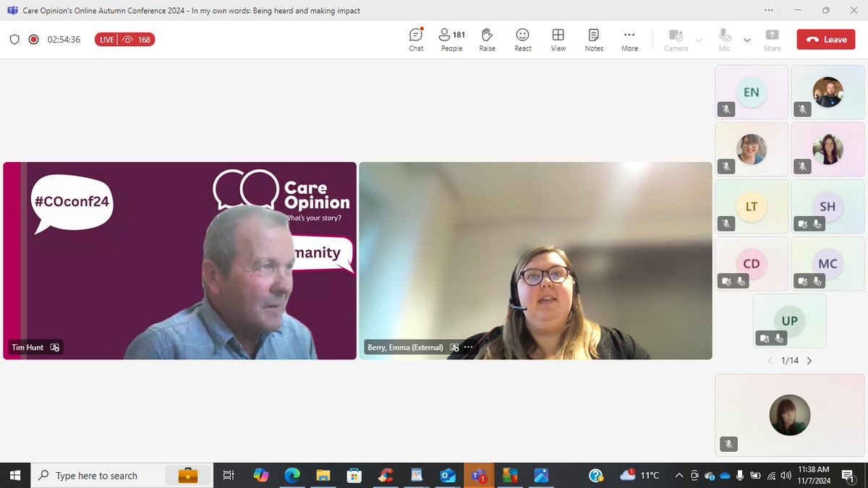Expand the camera options dropdown arrow

click(x=699, y=40)
